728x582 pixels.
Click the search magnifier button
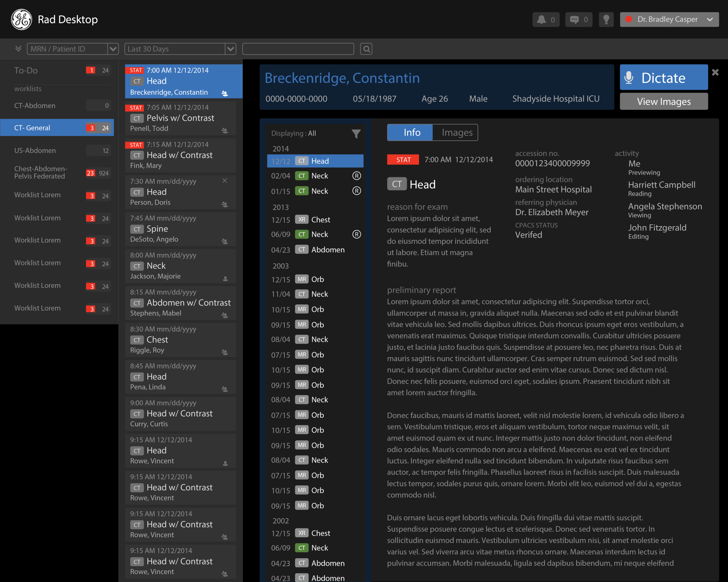pyautogui.click(x=366, y=49)
